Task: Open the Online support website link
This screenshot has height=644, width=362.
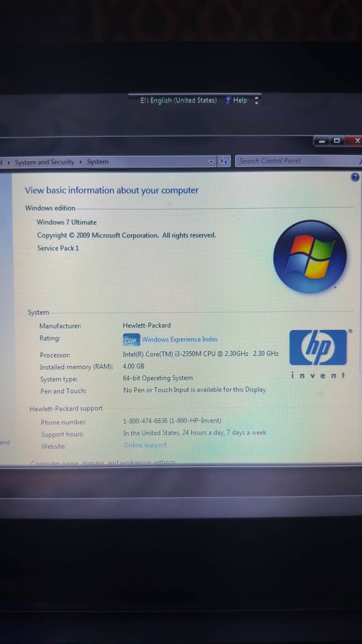Action: (x=145, y=445)
